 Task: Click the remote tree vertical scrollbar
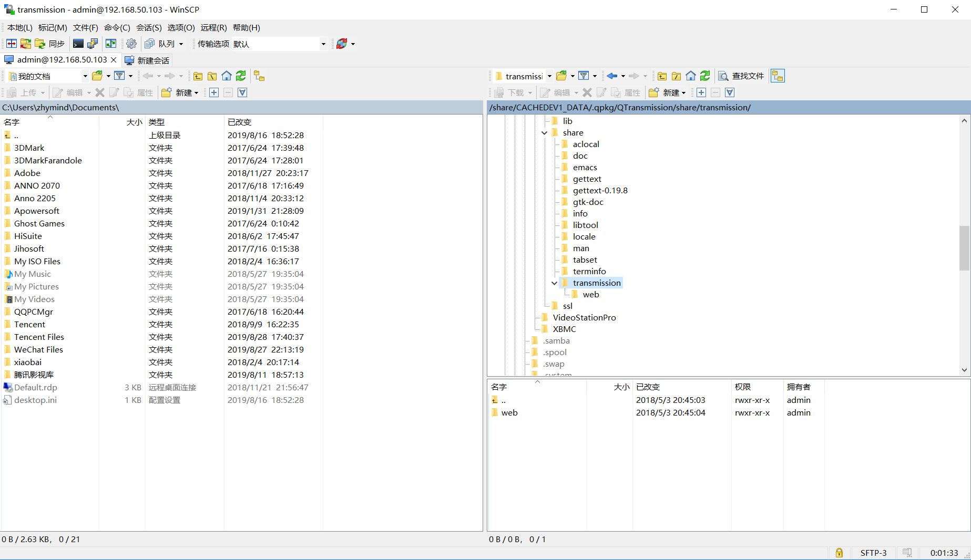[964, 248]
